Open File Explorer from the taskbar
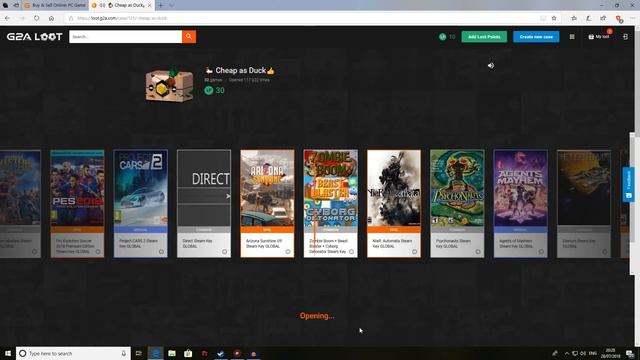The width and height of the screenshot is (640, 360). [172, 353]
